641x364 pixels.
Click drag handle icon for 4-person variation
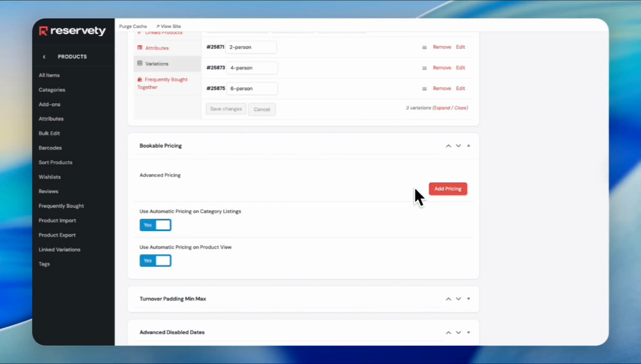point(424,68)
